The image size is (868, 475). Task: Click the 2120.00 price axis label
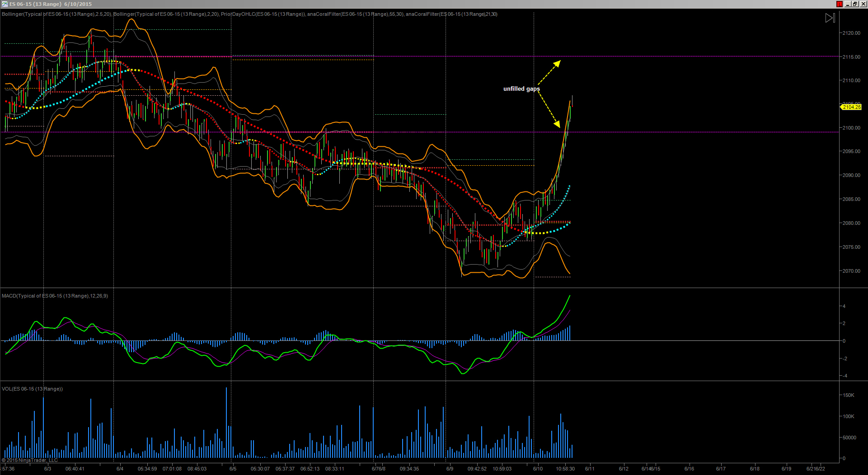(x=851, y=33)
